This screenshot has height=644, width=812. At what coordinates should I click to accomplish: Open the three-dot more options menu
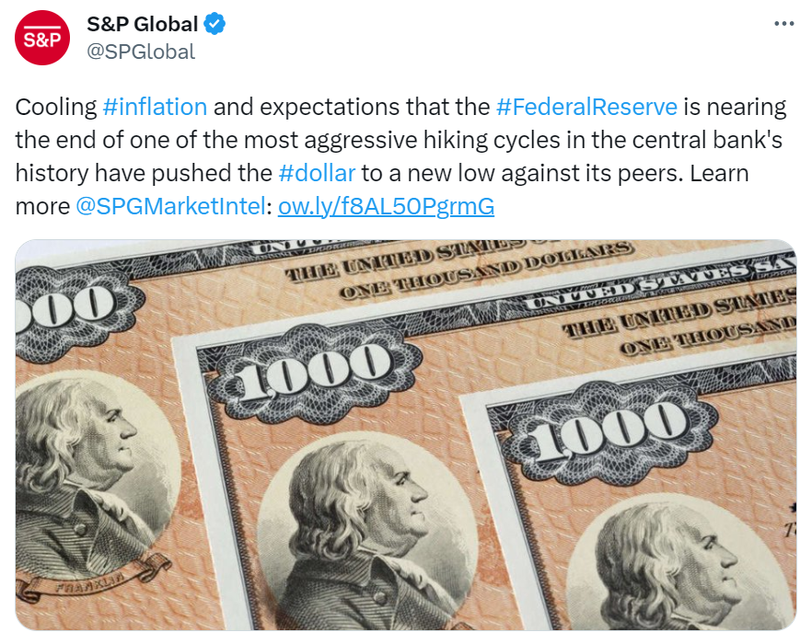783,24
